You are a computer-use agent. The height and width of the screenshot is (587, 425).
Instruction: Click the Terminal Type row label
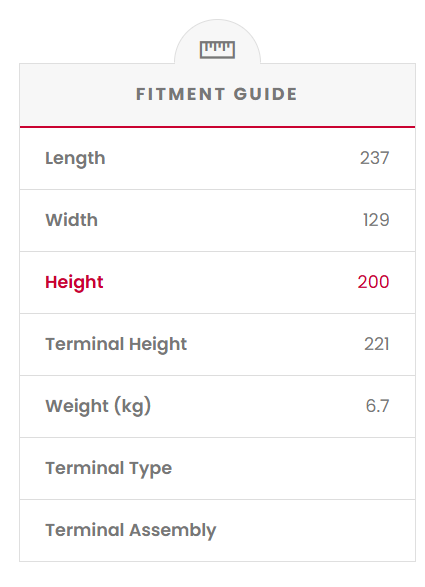109,468
